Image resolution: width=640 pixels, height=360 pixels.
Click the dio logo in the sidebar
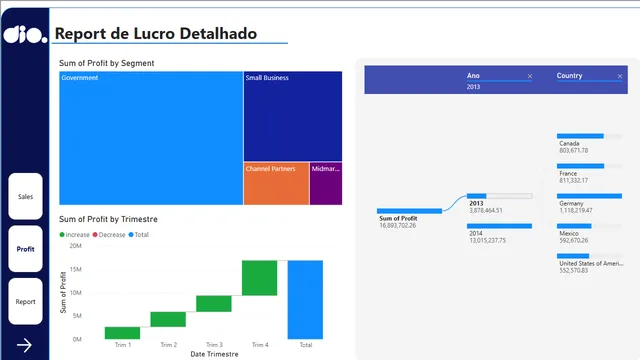coord(25,34)
